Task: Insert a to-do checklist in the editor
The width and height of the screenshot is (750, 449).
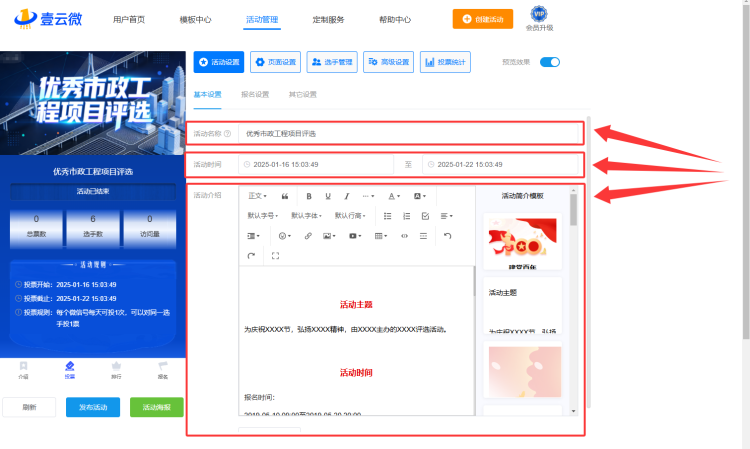Action: tap(425, 216)
